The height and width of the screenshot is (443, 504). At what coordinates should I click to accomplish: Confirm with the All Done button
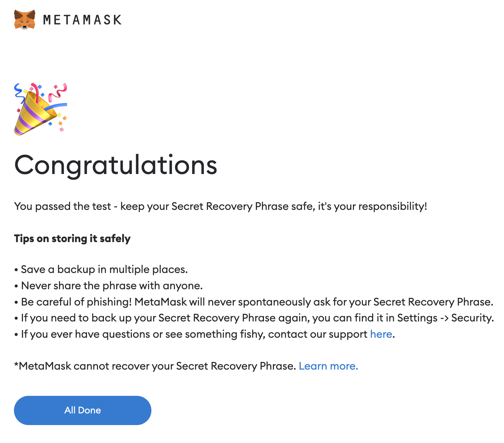(x=83, y=410)
